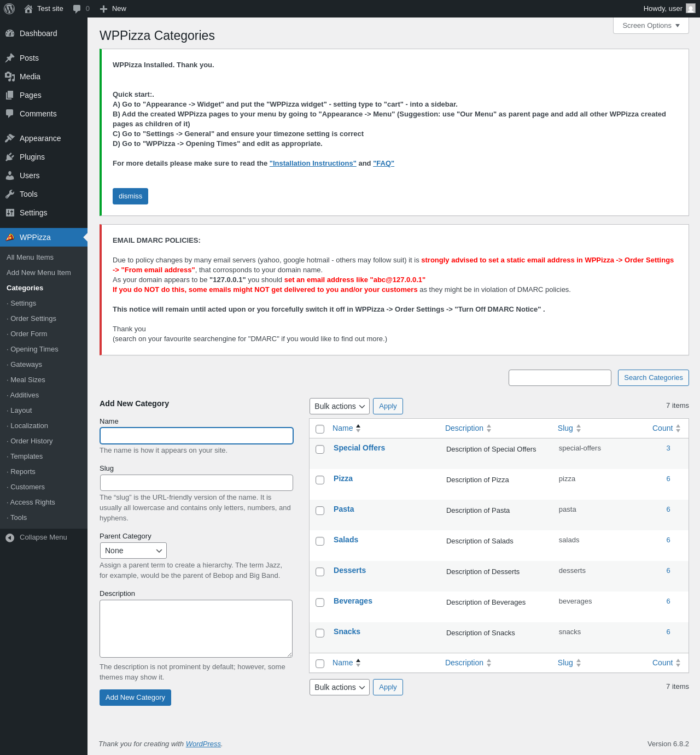Click the Add New Category button

pyautogui.click(x=135, y=698)
